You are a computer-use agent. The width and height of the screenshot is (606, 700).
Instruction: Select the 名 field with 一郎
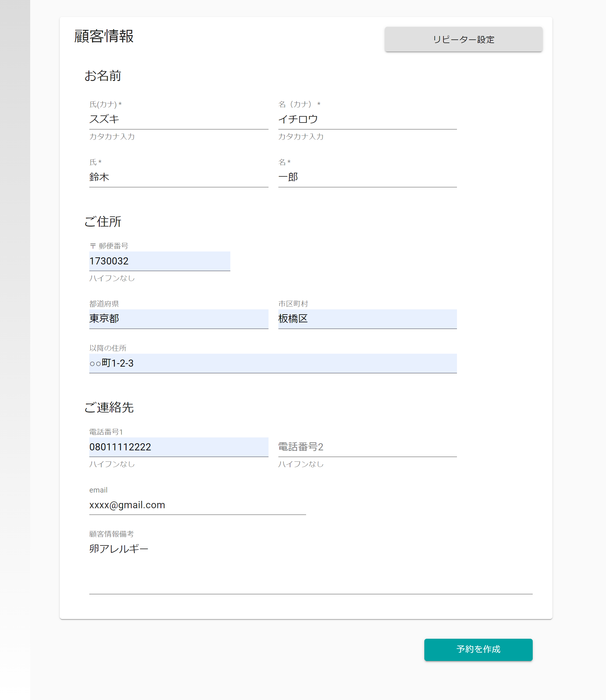click(367, 177)
